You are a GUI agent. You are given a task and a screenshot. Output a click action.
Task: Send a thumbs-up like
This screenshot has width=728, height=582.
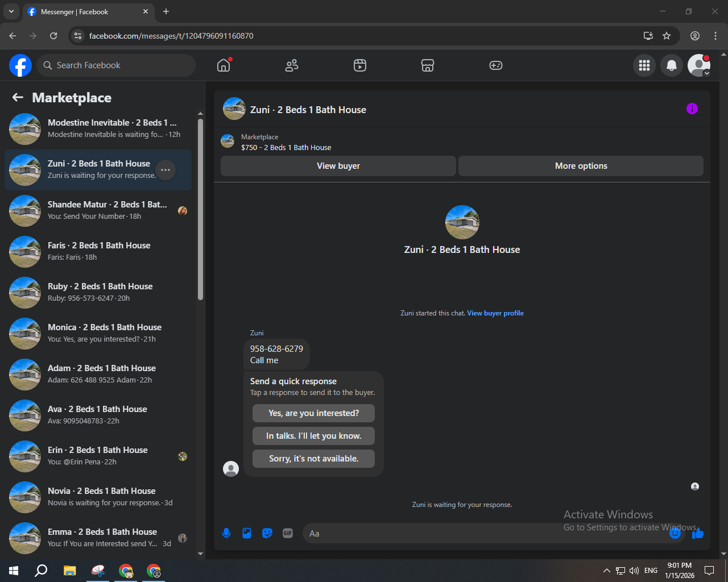tap(698, 534)
